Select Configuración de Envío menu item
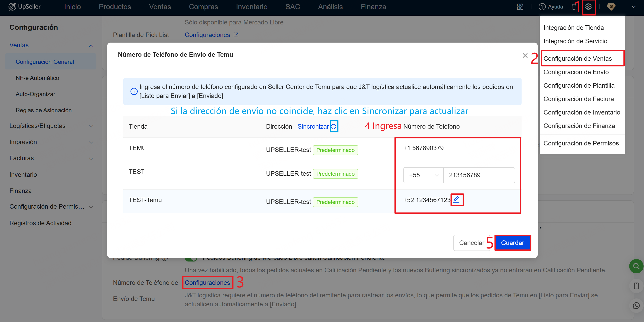 576,72
